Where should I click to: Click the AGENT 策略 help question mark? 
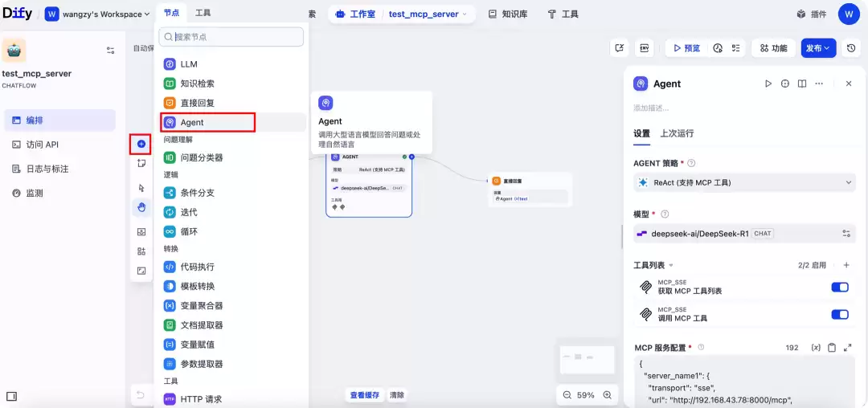(x=691, y=164)
